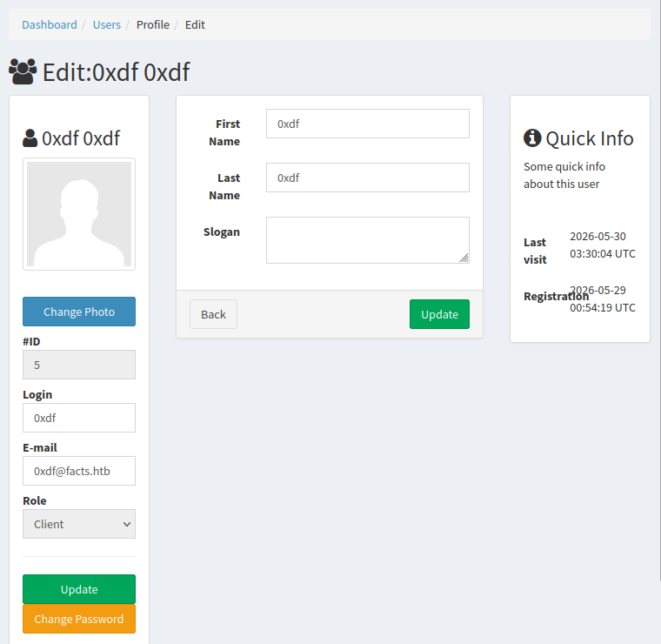Click the 'Some quick info about this user' text
This screenshot has width=661, height=644.
[x=564, y=175]
